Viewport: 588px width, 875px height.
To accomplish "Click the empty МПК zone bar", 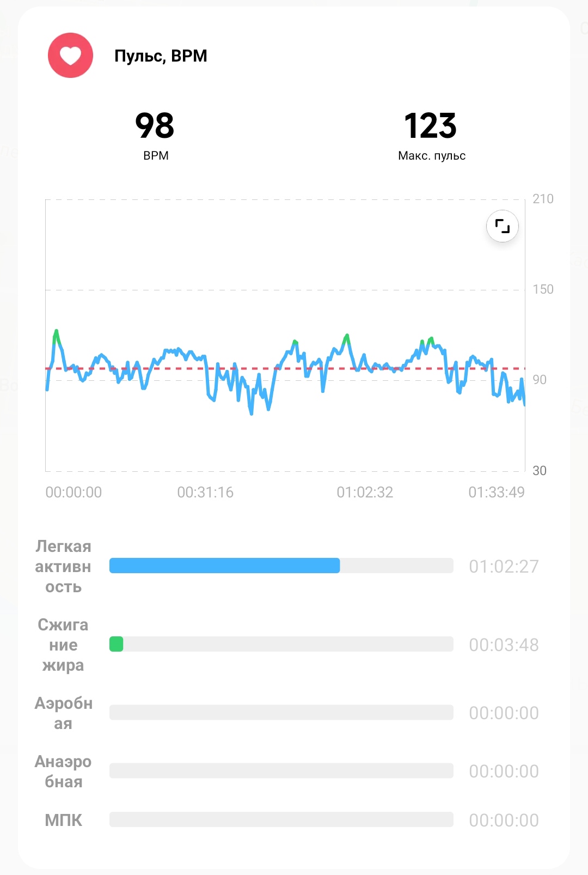I will [281, 819].
